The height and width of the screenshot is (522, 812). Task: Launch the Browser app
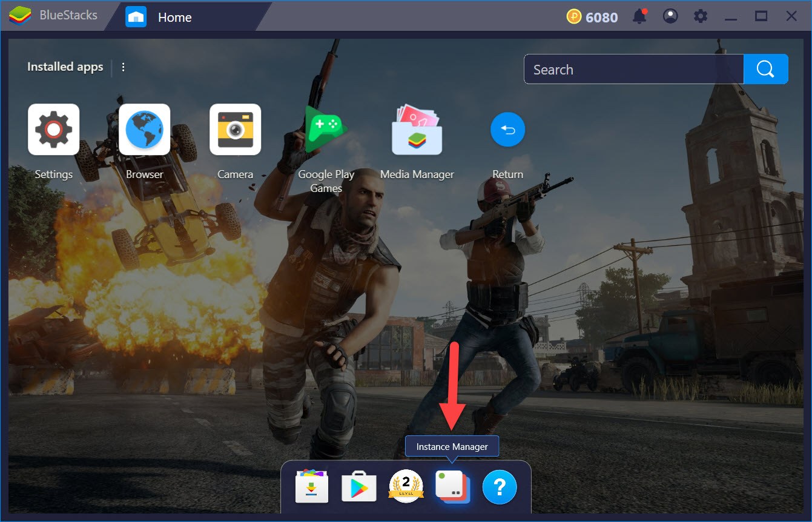point(144,130)
